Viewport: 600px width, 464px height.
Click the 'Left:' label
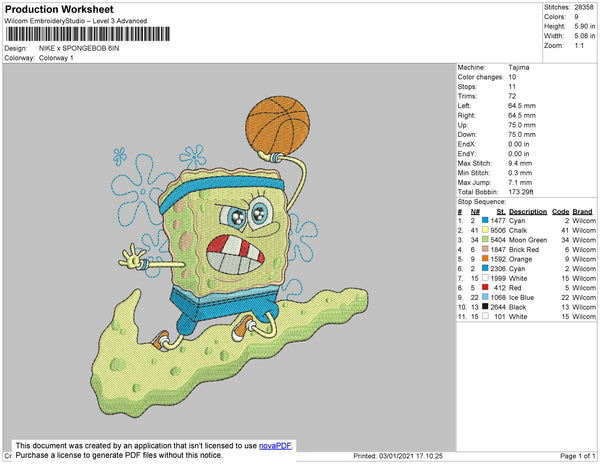(x=464, y=106)
